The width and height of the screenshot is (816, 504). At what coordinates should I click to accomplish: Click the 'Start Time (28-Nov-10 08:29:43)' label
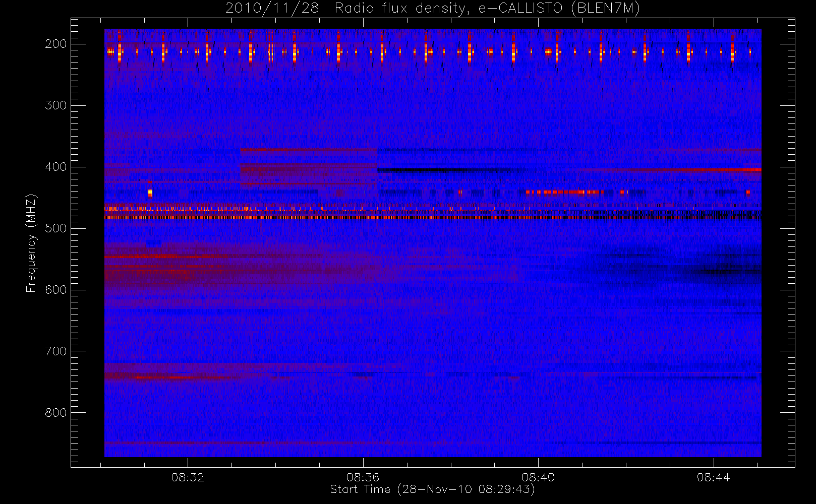click(432, 489)
